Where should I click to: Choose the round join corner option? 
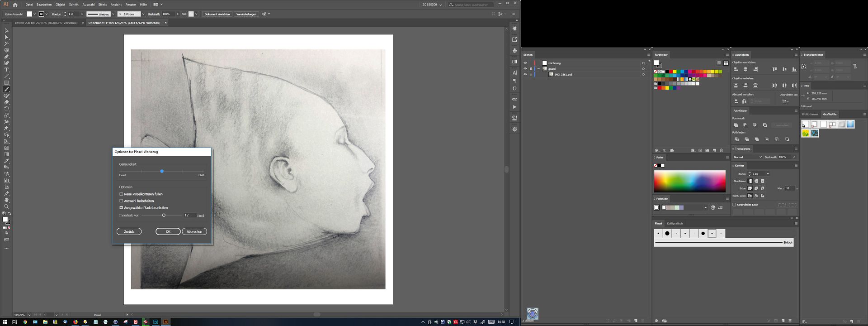pos(756,188)
